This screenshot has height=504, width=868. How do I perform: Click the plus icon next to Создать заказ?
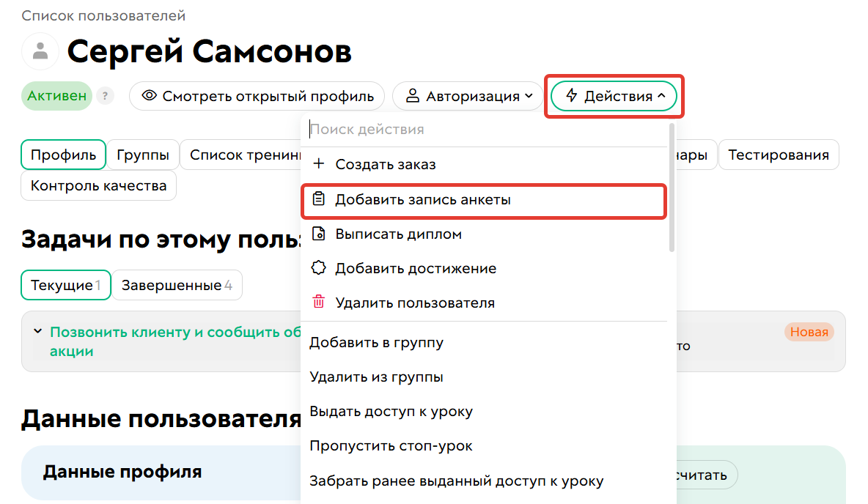click(319, 164)
